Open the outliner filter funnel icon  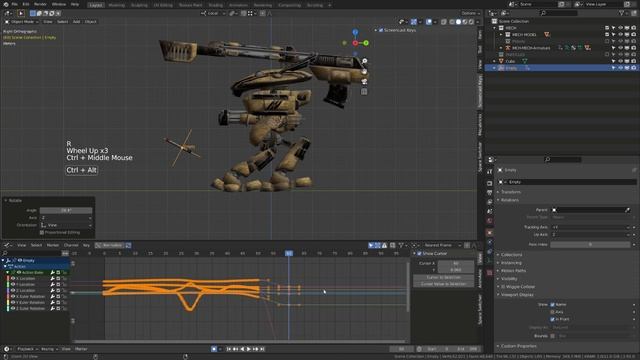pyautogui.click(x=622, y=13)
